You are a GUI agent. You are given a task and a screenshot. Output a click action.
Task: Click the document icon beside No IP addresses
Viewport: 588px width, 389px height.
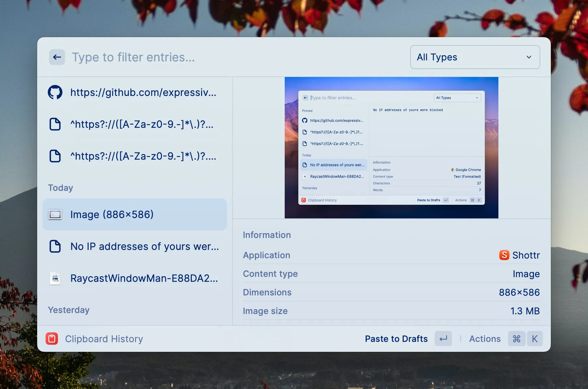(x=55, y=246)
